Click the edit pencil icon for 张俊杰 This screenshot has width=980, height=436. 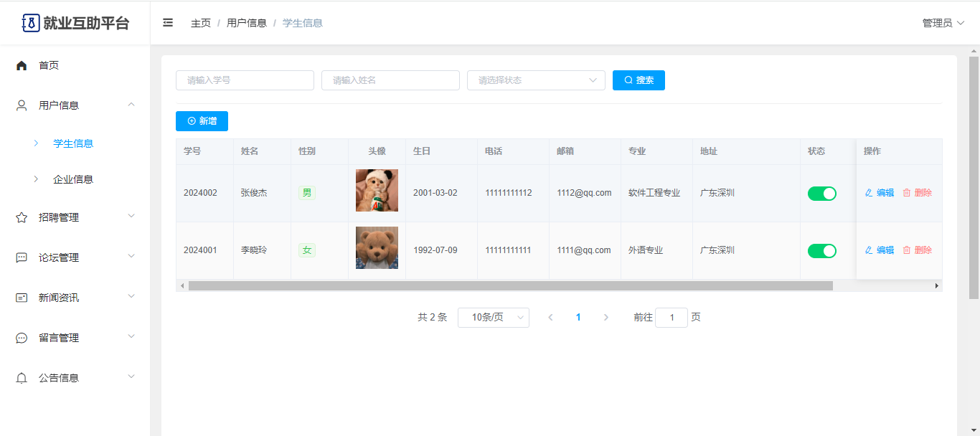pos(869,193)
